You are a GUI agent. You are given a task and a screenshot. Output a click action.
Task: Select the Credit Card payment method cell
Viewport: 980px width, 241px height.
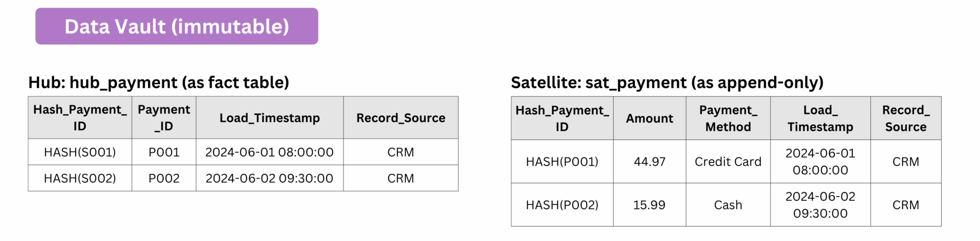point(728,162)
